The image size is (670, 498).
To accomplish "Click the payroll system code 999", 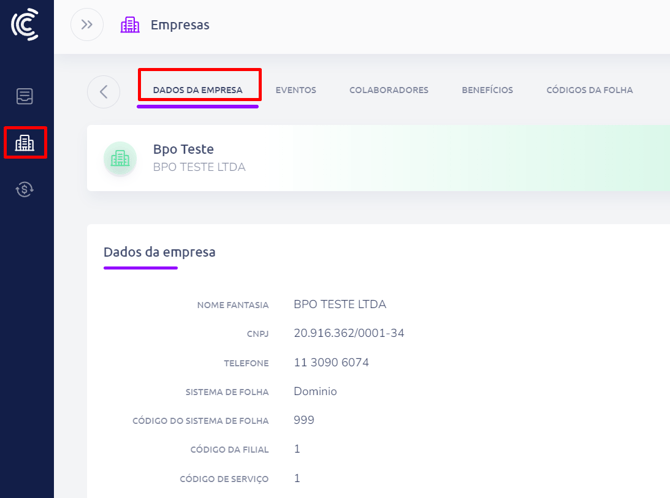I will (x=304, y=420).
